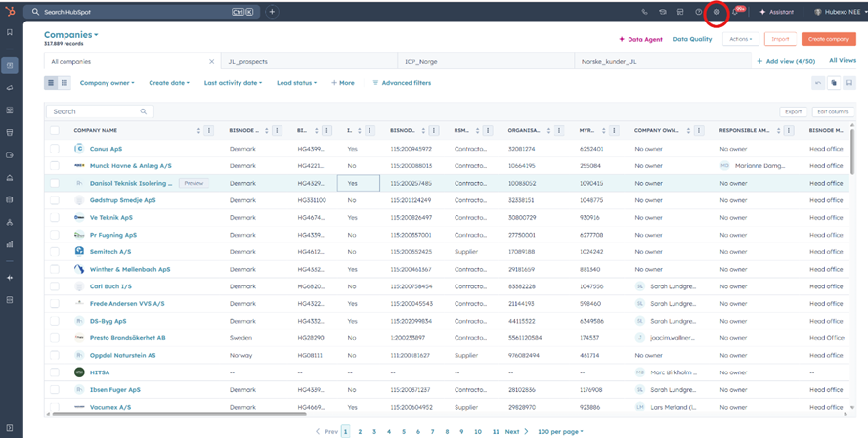Click the plus quick-create icon
The image size is (868, 438).
pos(272,12)
